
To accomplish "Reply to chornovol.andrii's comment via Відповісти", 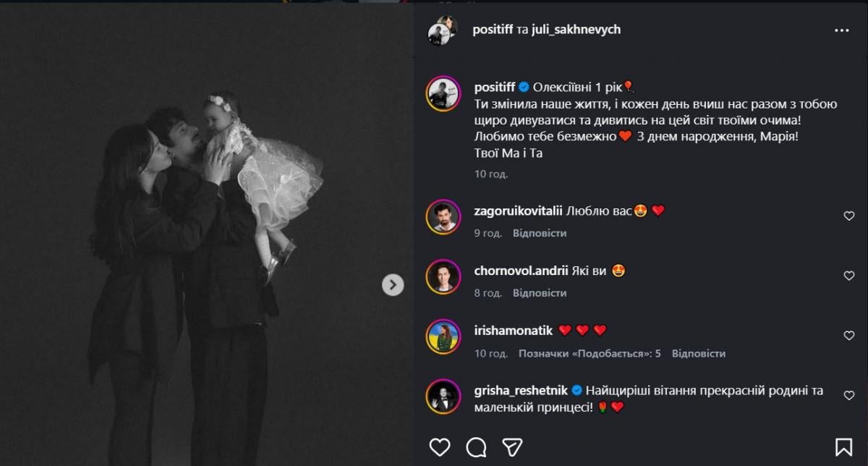I will (540, 293).
